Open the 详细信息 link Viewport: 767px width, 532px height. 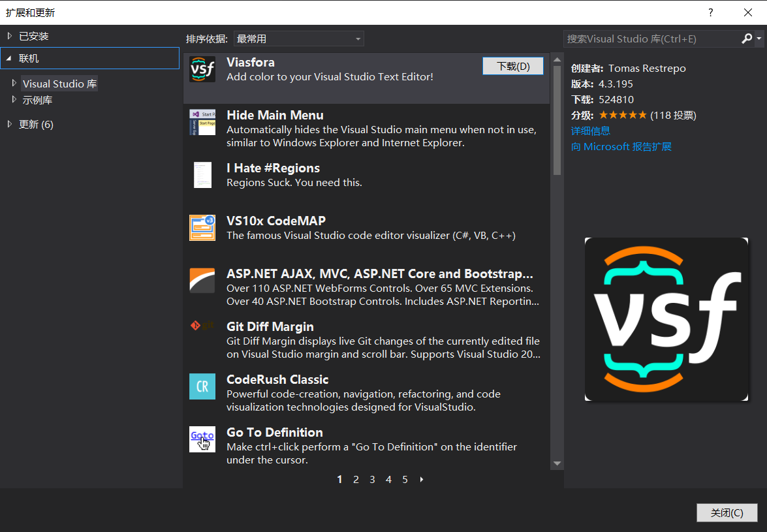590,131
